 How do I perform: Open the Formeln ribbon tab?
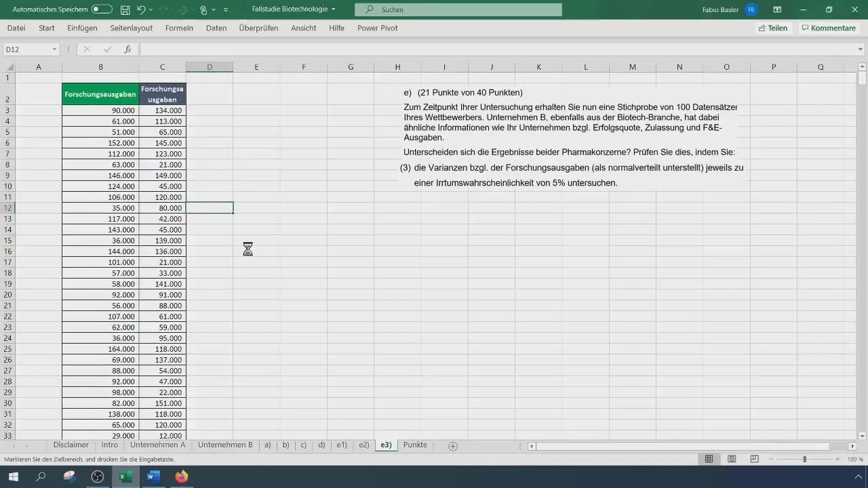pos(179,28)
